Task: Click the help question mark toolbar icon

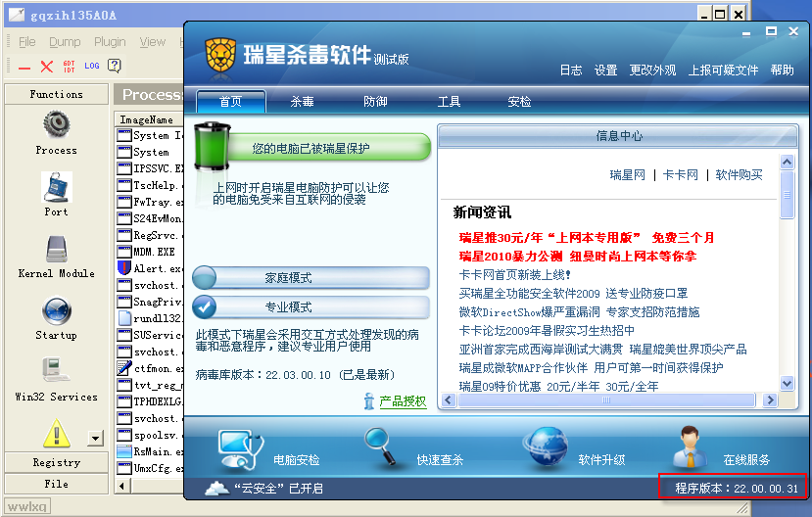Action: coord(114,66)
